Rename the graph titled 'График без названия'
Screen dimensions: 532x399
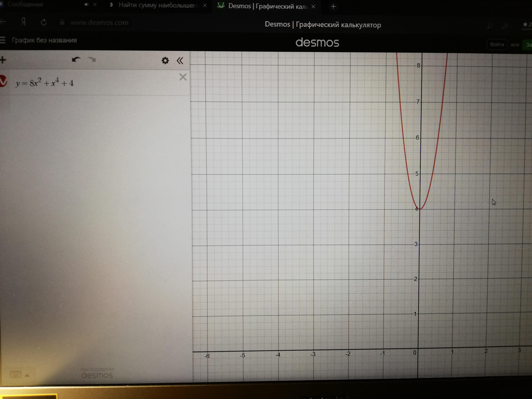pos(44,40)
